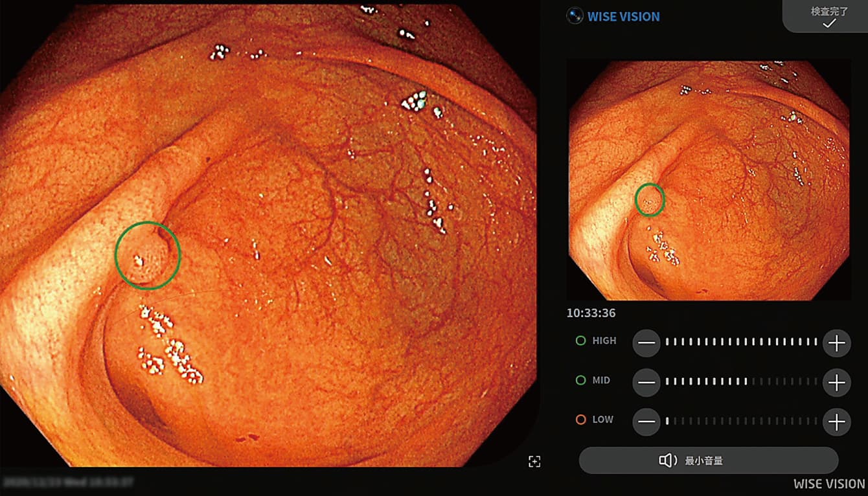Select the LOW orange circle indicator
This screenshot has width=868, height=496.
(580, 420)
